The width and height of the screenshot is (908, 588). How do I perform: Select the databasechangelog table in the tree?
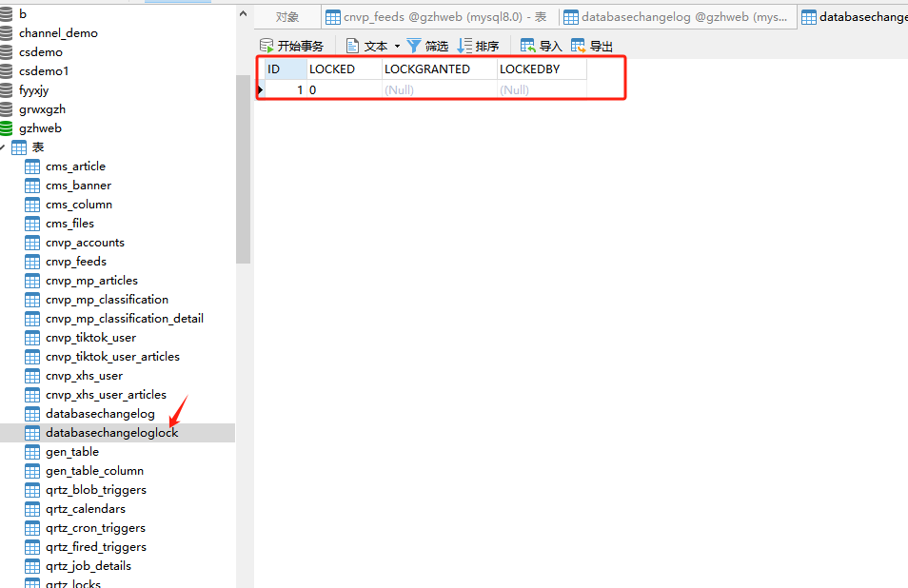point(100,414)
